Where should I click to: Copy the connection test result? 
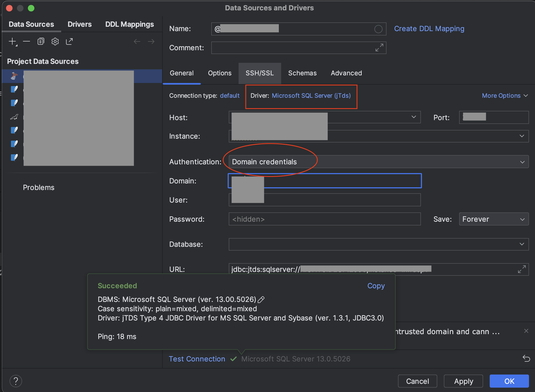376,286
